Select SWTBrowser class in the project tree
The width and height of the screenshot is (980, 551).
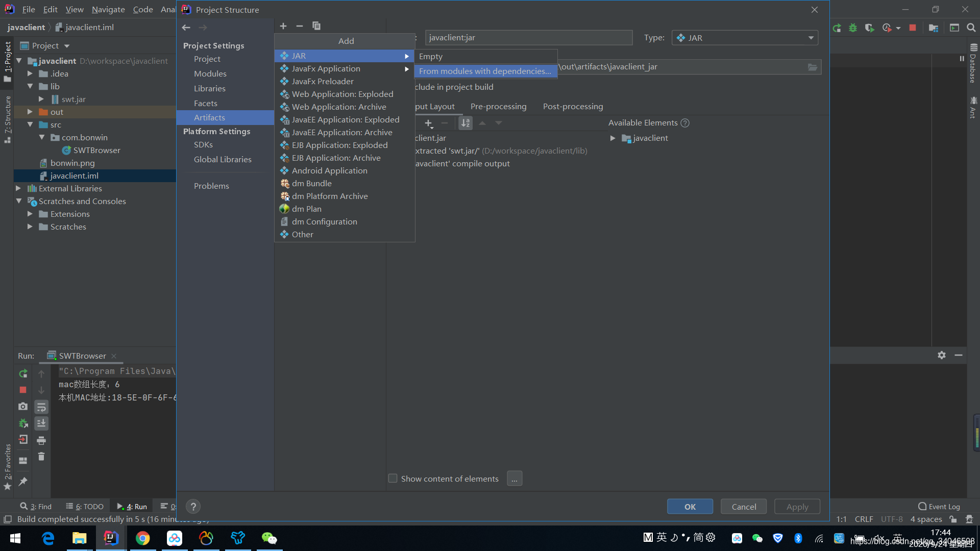tap(96, 150)
